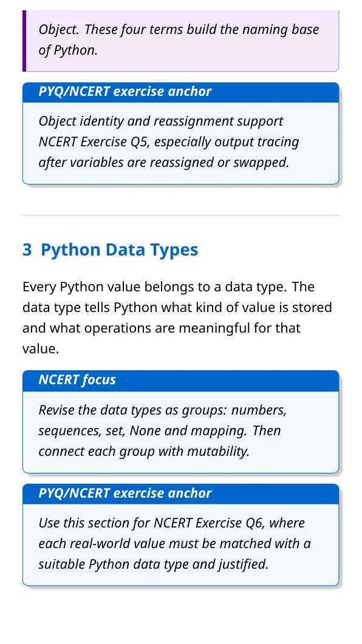Click the paragraph starting "Every Python value belongs"
362x644 pixels.
coord(177,317)
